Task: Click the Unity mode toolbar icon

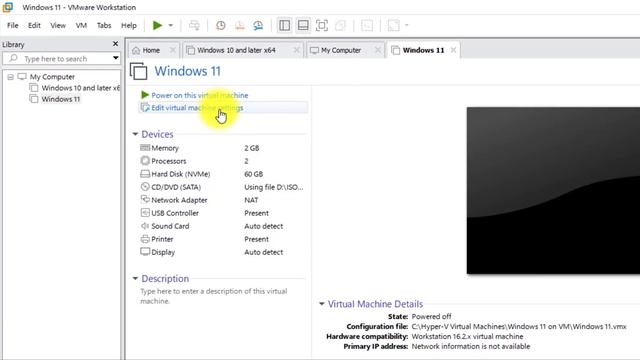Action: (x=340, y=25)
